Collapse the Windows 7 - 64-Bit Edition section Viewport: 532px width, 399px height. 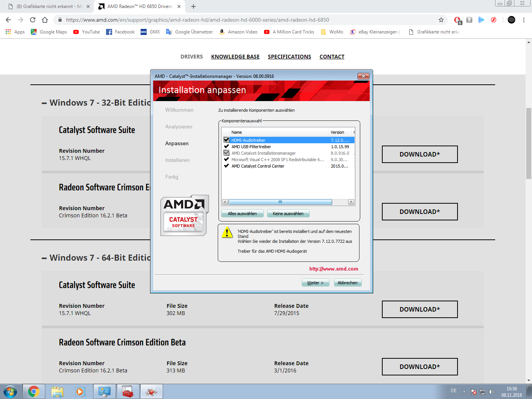[44, 258]
